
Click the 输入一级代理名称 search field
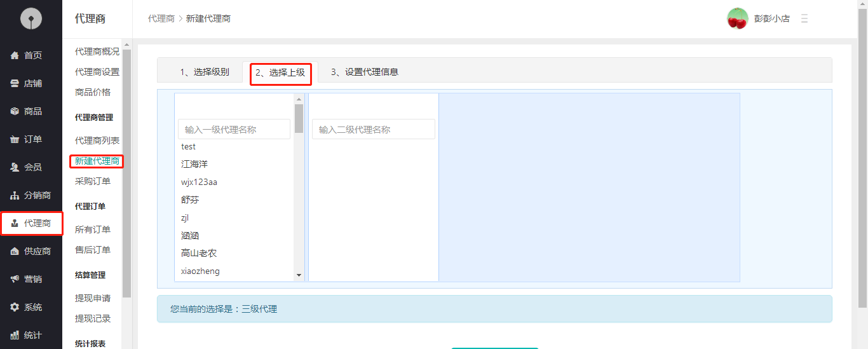[x=234, y=129]
